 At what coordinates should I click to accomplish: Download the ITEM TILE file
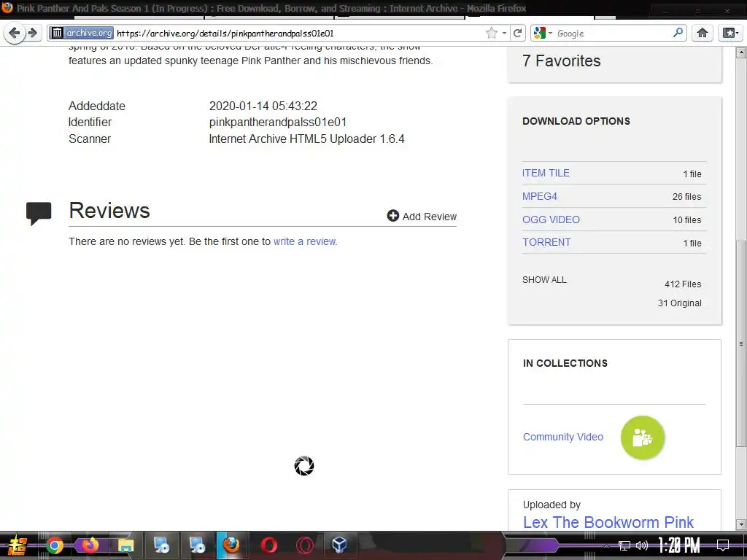[546, 173]
